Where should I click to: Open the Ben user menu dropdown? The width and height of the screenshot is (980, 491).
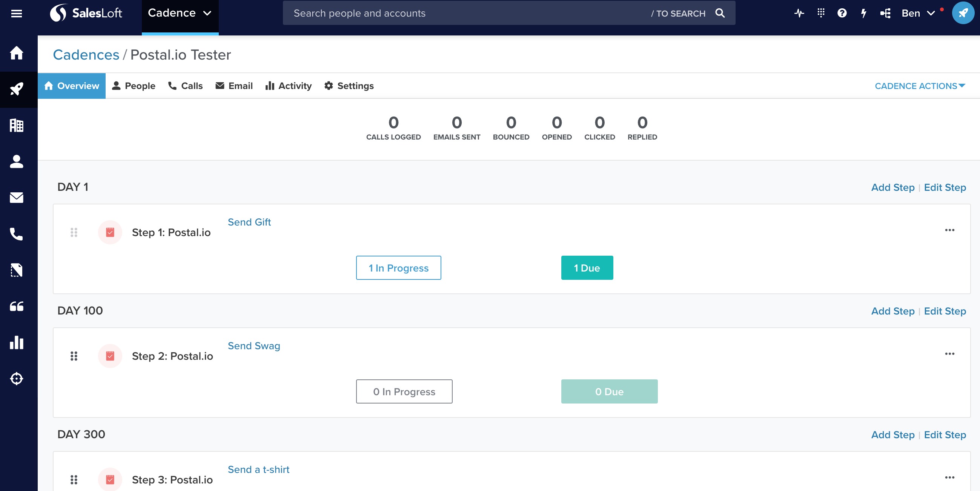918,13
